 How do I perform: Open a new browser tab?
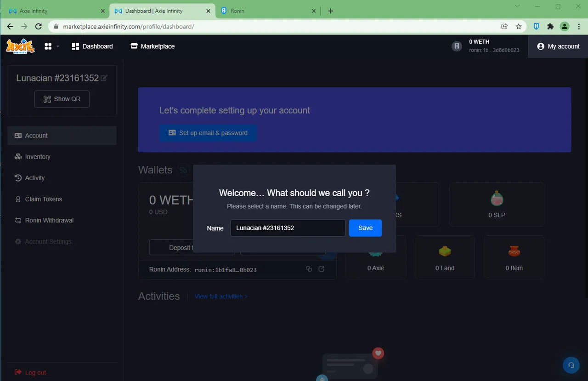point(330,11)
